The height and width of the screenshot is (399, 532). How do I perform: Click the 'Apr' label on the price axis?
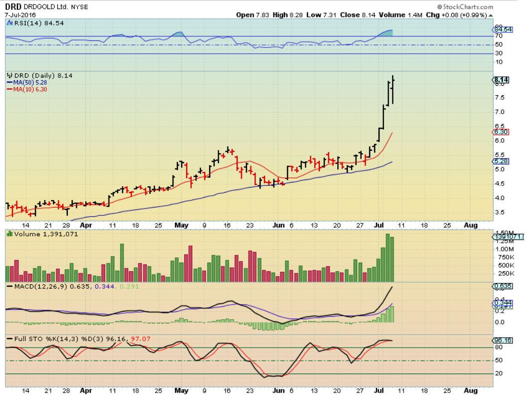86,225
